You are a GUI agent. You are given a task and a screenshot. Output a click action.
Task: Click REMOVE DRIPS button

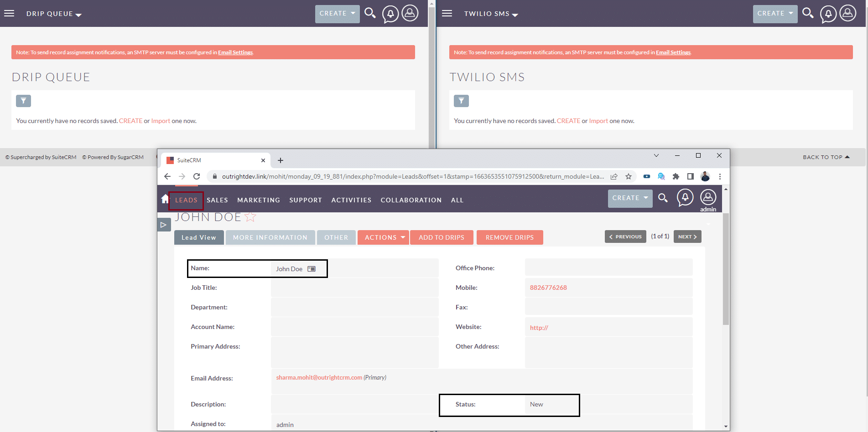pyautogui.click(x=509, y=237)
